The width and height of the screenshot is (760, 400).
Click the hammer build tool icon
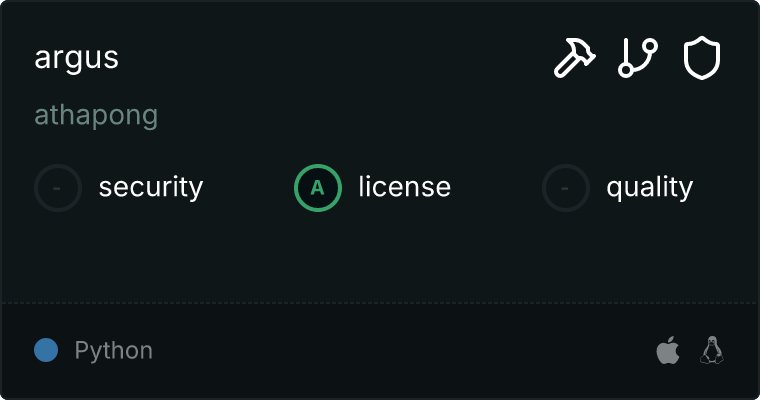point(575,58)
